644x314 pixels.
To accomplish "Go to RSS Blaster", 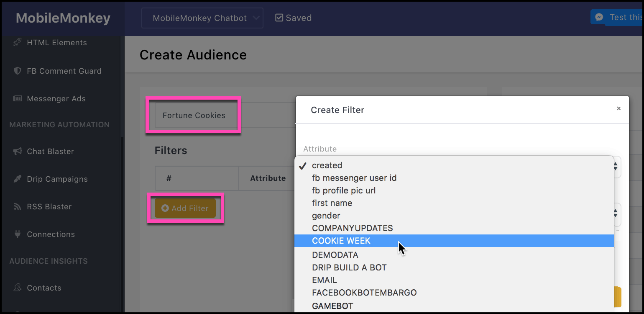I will click(x=49, y=206).
